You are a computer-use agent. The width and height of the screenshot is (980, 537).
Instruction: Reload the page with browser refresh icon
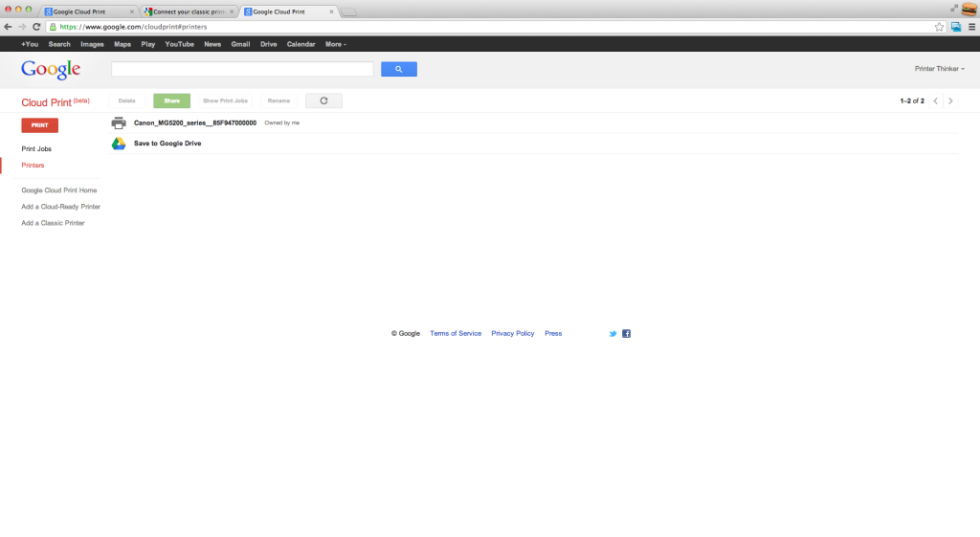click(36, 27)
